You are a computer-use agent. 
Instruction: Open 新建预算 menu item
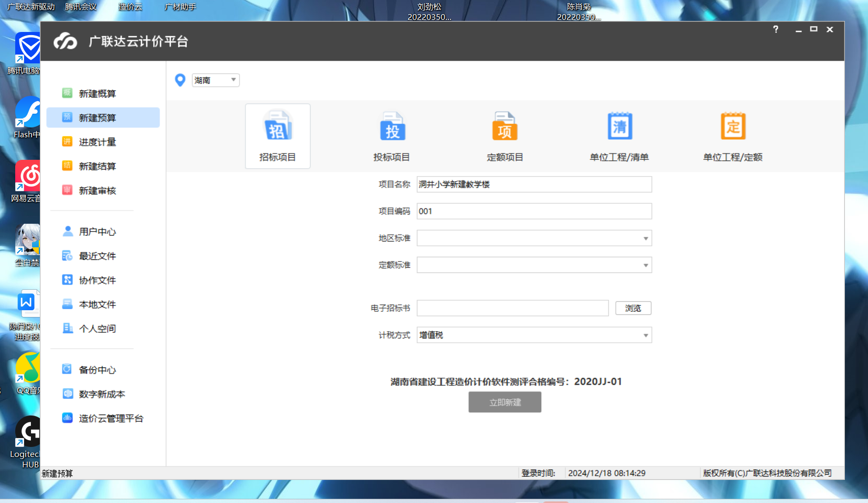pyautogui.click(x=103, y=117)
